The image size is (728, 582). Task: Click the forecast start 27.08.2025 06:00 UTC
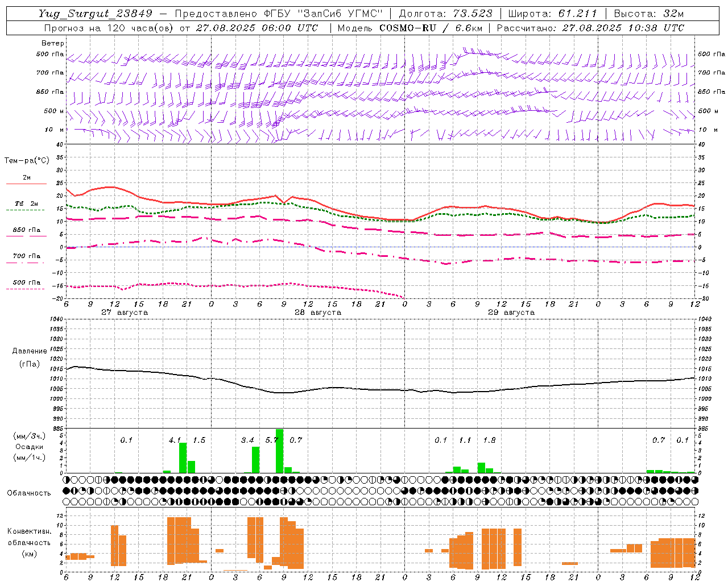(x=257, y=28)
